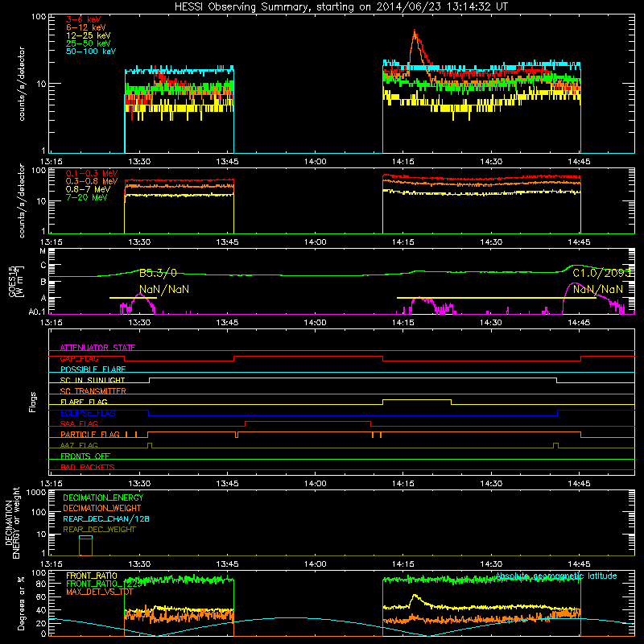Click the decimation box pulse near 13:20

(86, 546)
